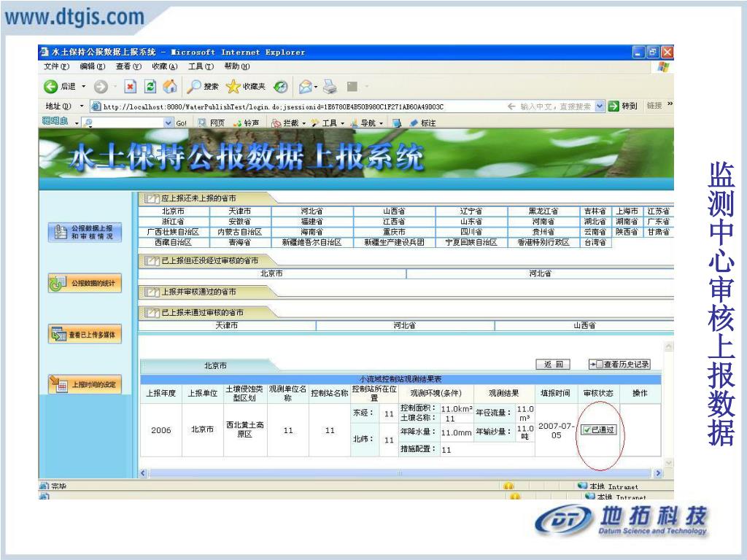This screenshot has width=747, height=560.
Task: Select 北京市 under 已上报但还没经过审核
Action: coord(271,273)
